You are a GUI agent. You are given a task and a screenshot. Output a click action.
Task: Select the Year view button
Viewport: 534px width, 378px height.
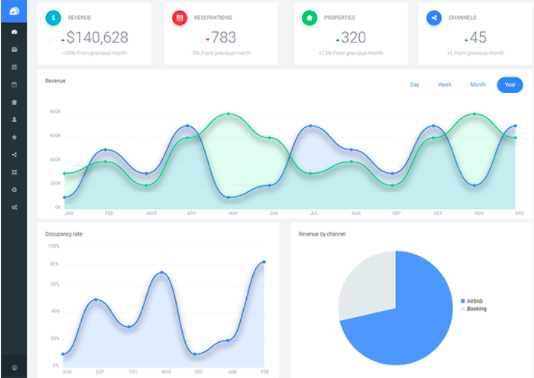(x=510, y=85)
